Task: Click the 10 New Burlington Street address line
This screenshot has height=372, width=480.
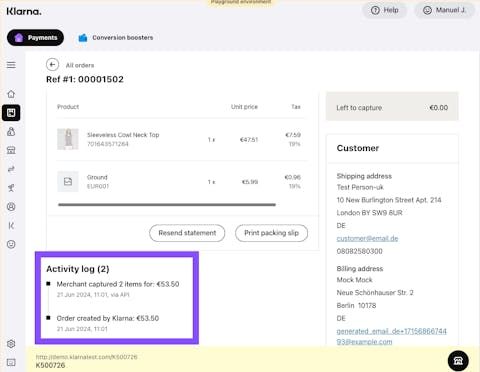Action: (389, 200)
